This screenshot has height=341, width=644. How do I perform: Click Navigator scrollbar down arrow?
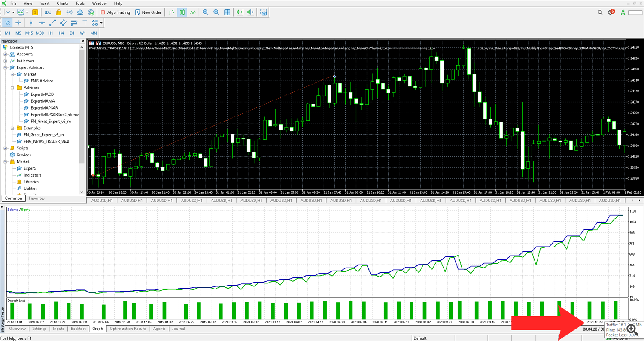point(82,192)
